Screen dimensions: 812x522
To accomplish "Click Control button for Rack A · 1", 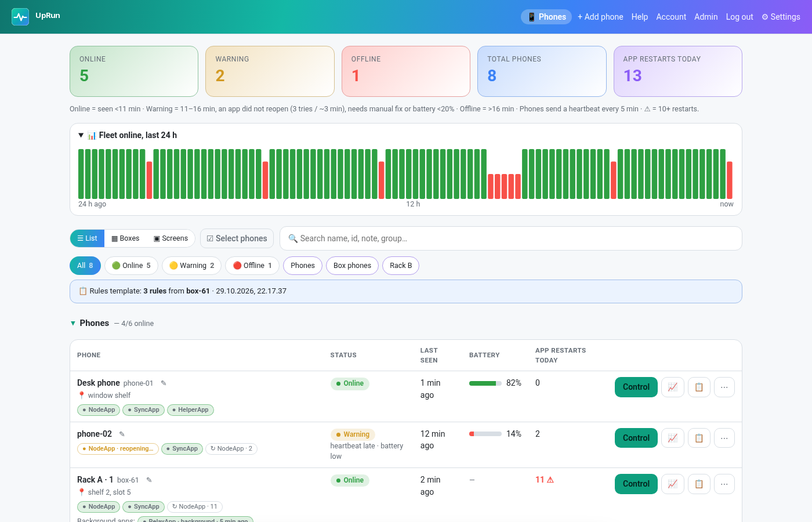I will coord(636,484).
